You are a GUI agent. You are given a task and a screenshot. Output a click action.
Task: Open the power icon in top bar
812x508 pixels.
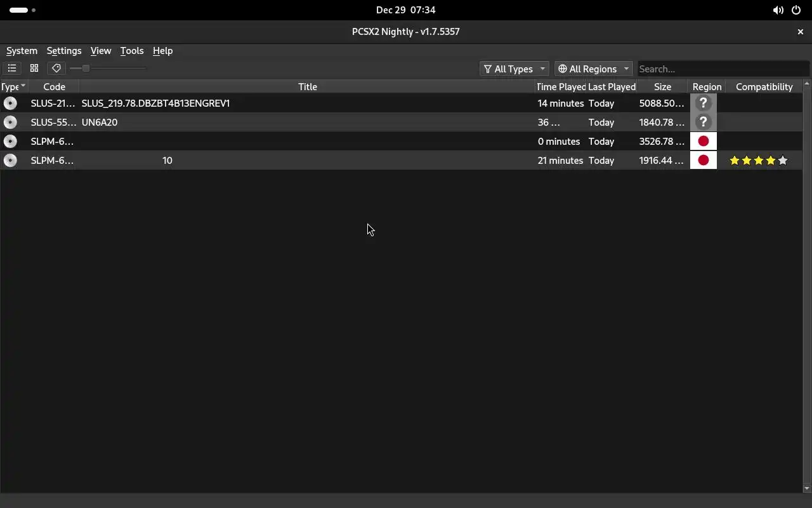(x=796, y=10)
